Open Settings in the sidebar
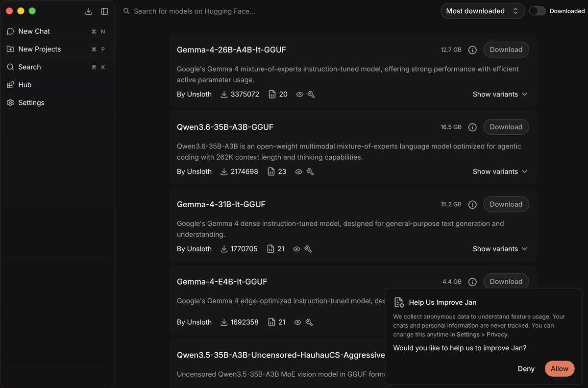 coord(57,103)
